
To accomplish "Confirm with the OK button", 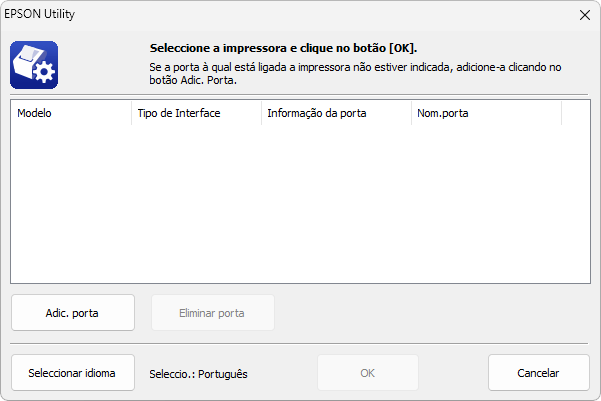I will 368,373.
